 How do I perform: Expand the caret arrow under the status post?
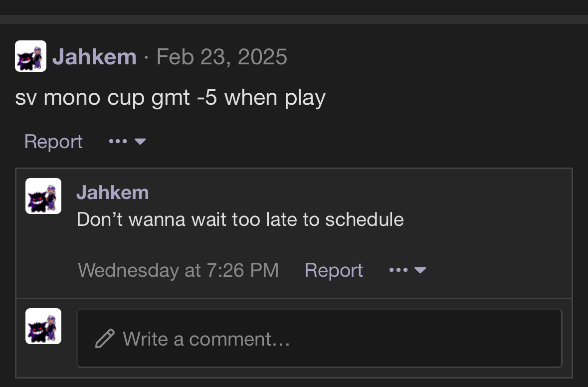click(x=140, y=142)
